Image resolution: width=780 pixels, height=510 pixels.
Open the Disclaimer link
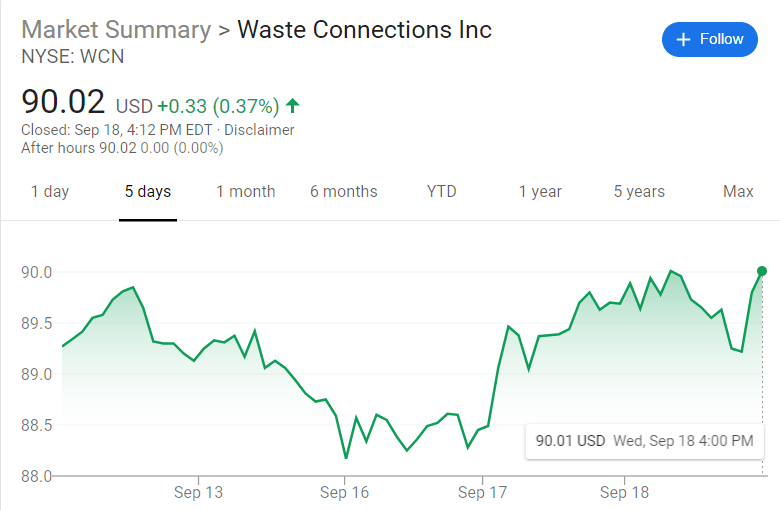click(259, 130)
